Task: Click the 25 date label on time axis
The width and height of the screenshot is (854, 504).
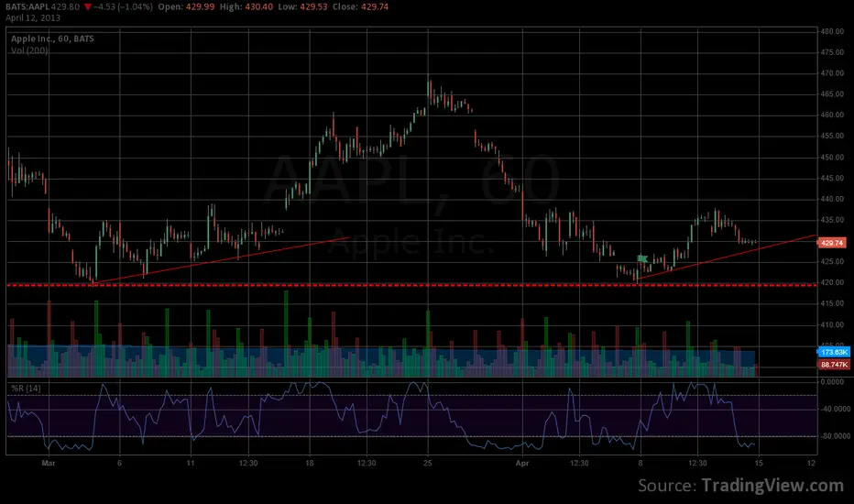Action: tap(428, 463)
